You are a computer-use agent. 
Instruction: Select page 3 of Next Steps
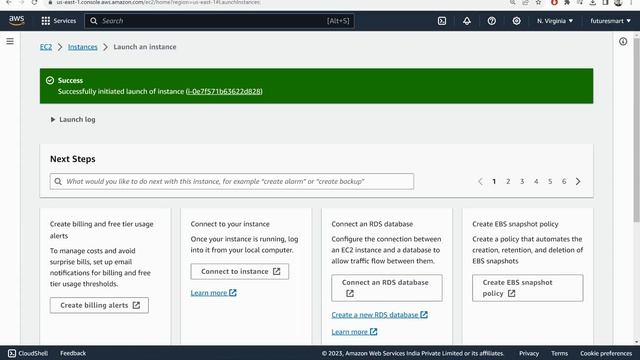[x=522, y=181]
